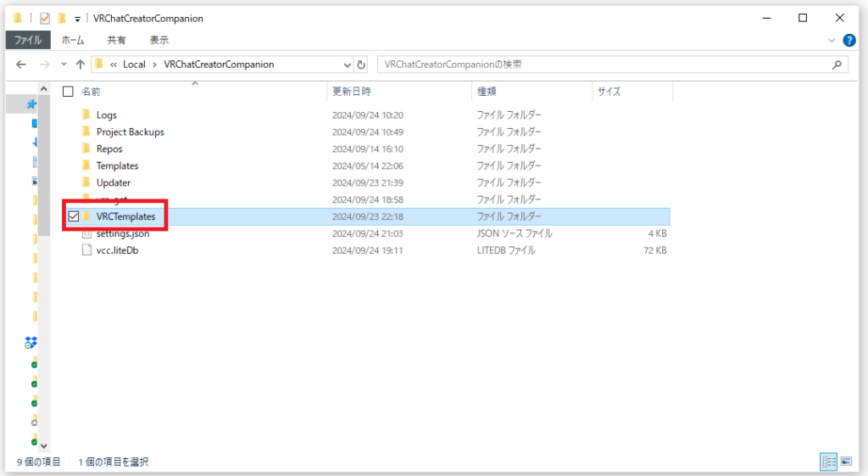Open the ファイル menu tab
868x476 pixels.
click(28, 40)
